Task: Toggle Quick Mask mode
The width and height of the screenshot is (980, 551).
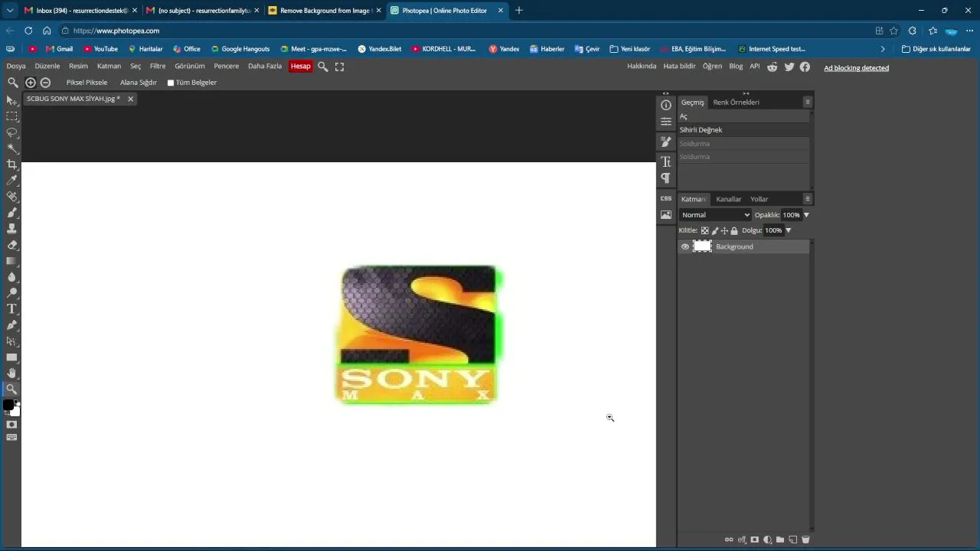Action: click(x=11, y=424)
